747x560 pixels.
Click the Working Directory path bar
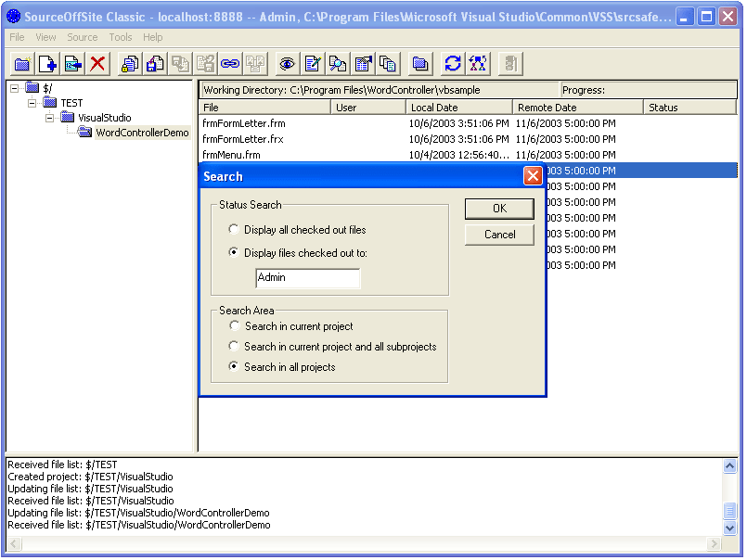(x=380, y=90)
